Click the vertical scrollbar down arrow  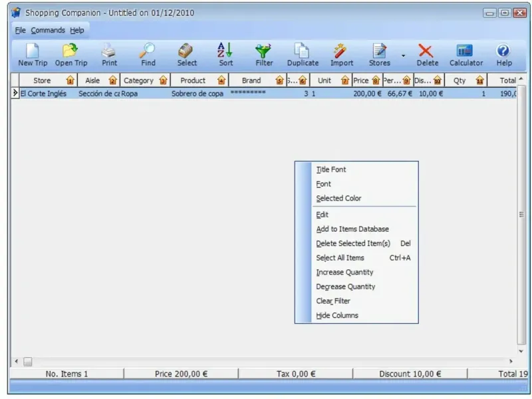(x=521, y=352)
